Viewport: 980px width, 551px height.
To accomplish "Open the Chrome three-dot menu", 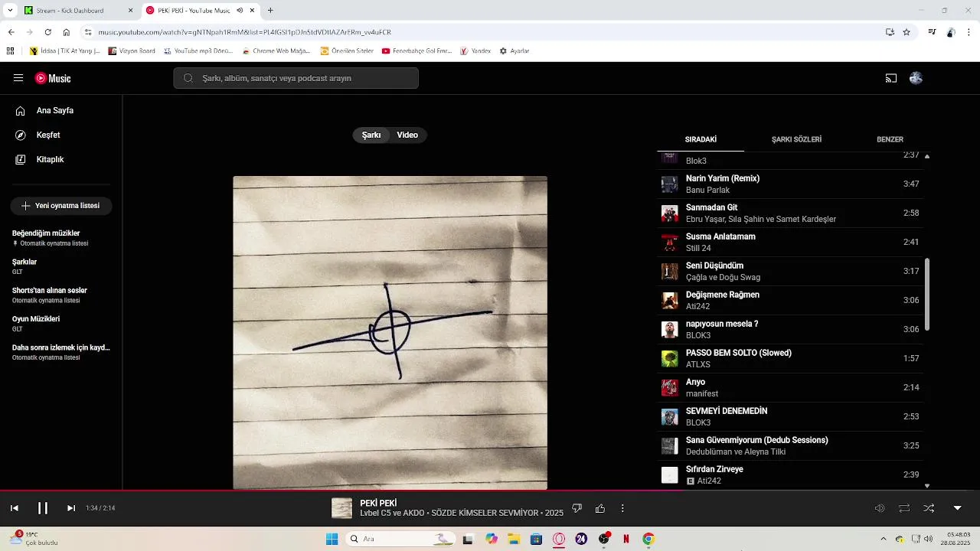I will (x=969, y=32).
